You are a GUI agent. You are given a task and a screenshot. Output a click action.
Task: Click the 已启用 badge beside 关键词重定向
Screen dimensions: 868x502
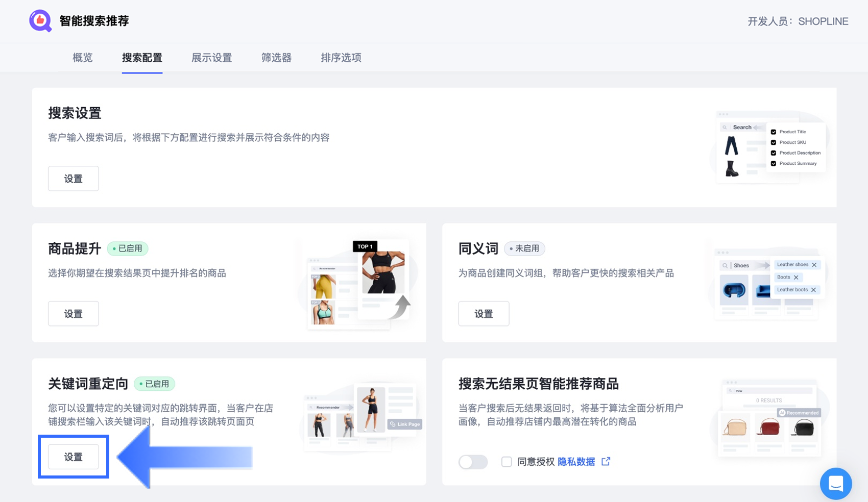click(154, 384)
